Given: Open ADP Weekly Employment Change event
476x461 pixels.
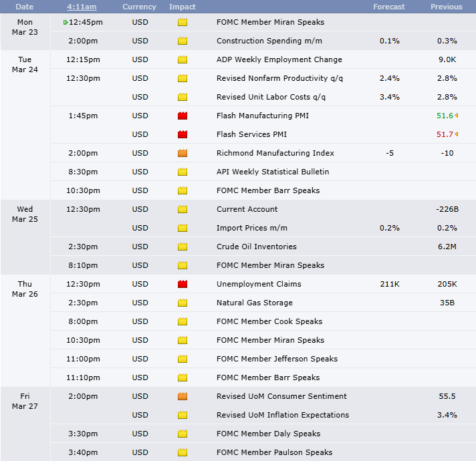Looking at the screenshot, I should [x=279, y=59].
